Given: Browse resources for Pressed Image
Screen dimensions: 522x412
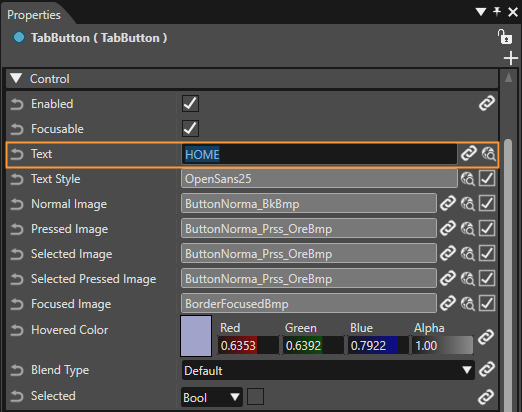Looking at the screenshot, I should (x=468, y=229).
